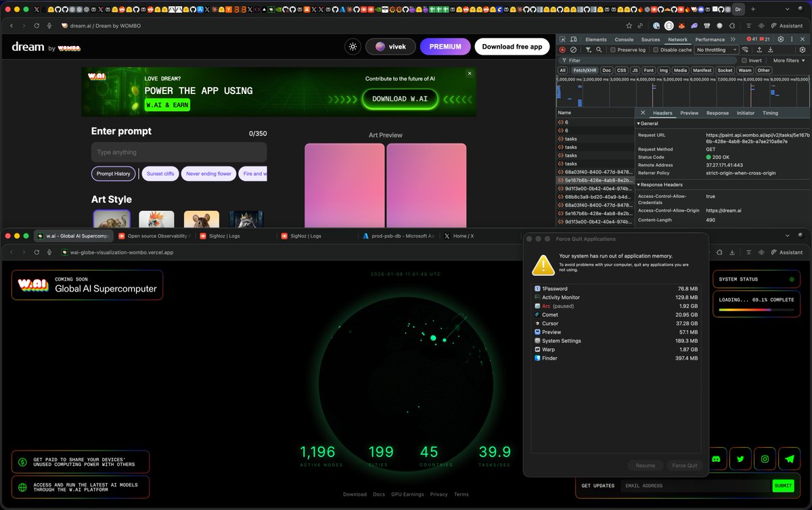Enable the Preserve log checkbox
The image size is (812, 510).
tap(613, 50)
